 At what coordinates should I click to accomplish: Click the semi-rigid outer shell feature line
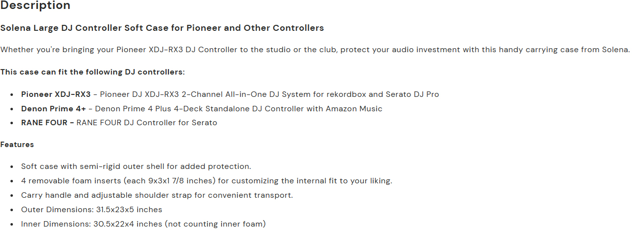(x=136, y=166)
